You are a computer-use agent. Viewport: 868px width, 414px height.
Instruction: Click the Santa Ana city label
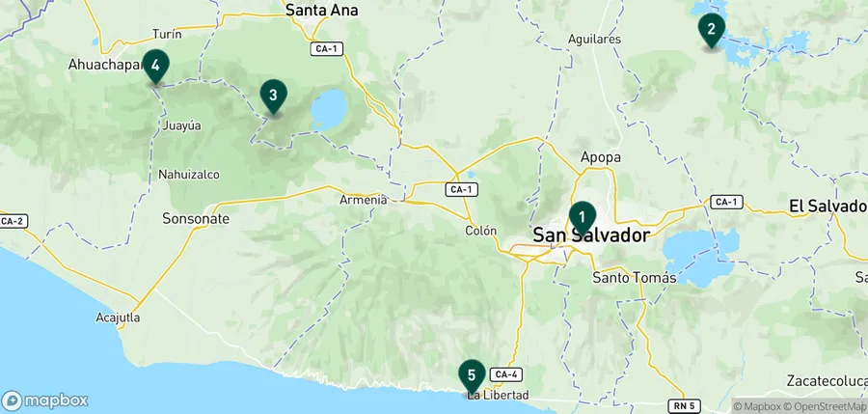(321, 10)
